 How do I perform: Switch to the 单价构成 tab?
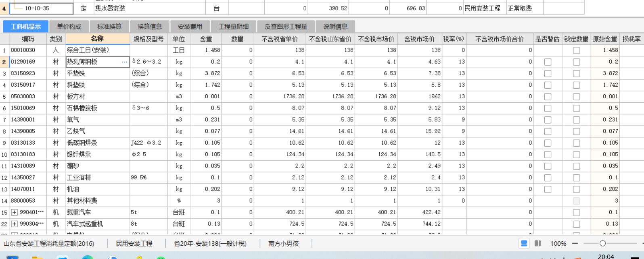tap(69, 27)
